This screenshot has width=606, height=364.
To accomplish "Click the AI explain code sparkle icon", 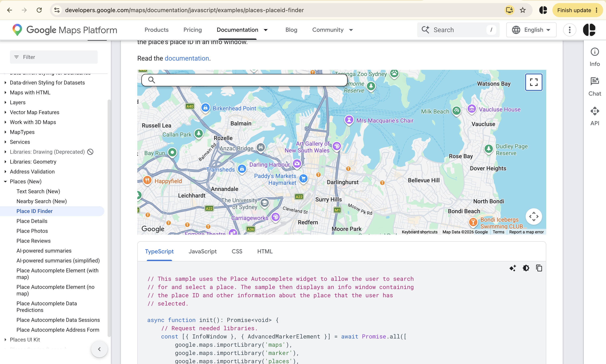I will 513,268.
